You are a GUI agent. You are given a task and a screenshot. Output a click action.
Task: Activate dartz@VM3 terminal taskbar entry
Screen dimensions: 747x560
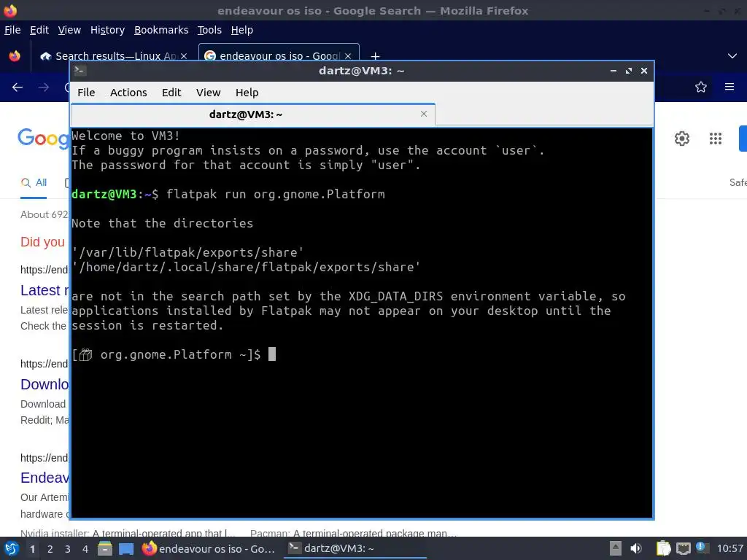coord(355,548)
